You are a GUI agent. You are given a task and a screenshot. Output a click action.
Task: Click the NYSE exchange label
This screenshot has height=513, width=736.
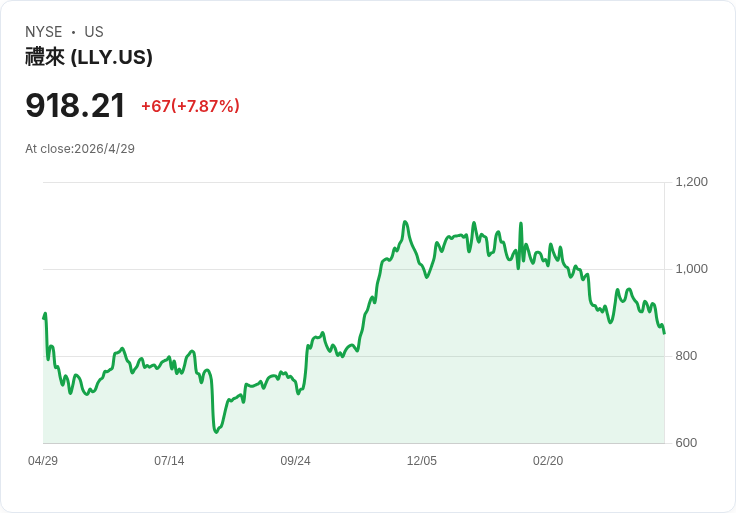tap(44, 32)
